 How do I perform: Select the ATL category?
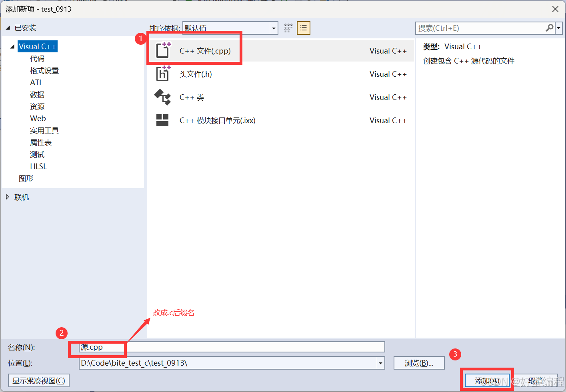click(36, 82)
